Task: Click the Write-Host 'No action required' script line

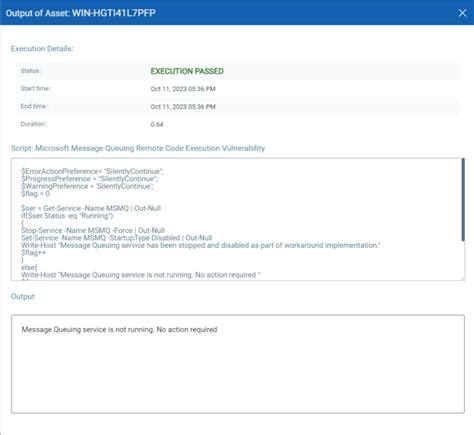Action: pos(140,275)
